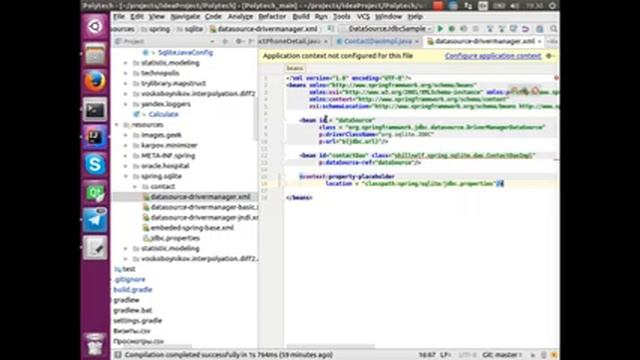Click the lock icon in status bar
640x360 pixels.
533,355
